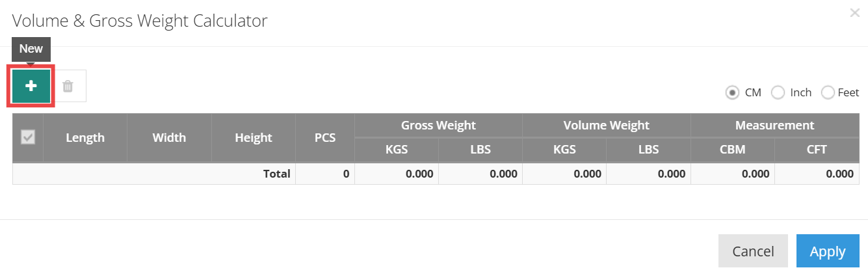Click the PCS column header
This screenshot has width=868, height=270.
tap(325, 137)
